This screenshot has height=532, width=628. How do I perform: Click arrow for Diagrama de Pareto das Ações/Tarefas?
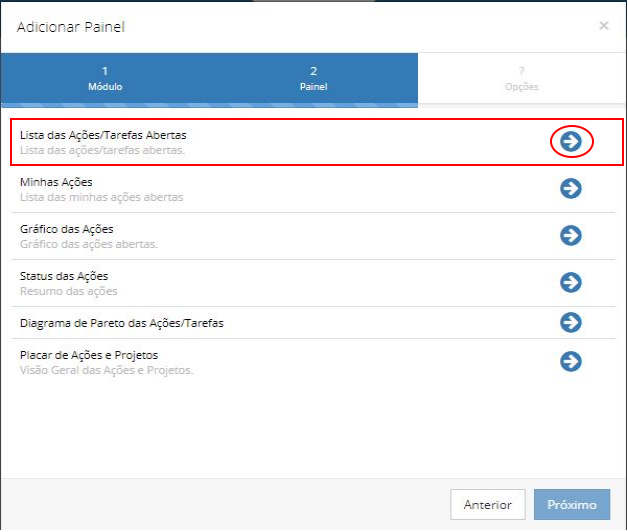571,322
